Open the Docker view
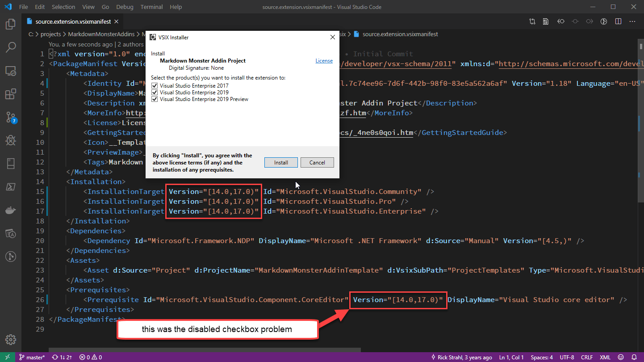Viewport: 644px width, 362px height. coord(11,210)
